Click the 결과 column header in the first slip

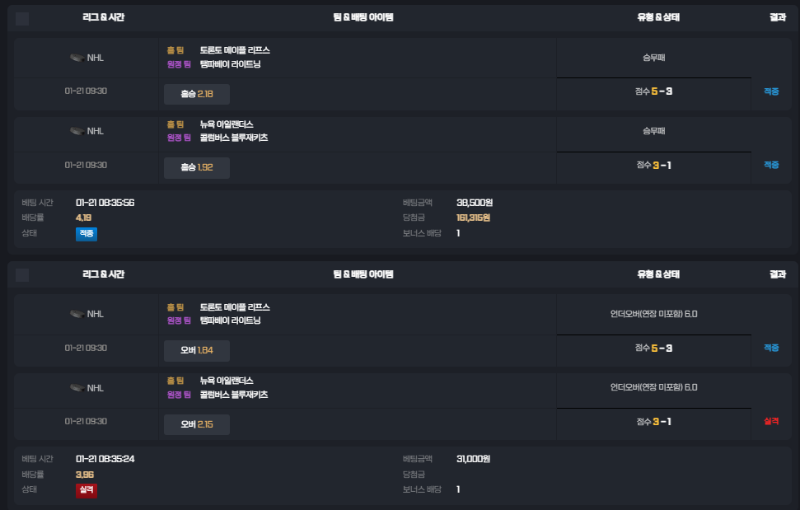(778, 17)
